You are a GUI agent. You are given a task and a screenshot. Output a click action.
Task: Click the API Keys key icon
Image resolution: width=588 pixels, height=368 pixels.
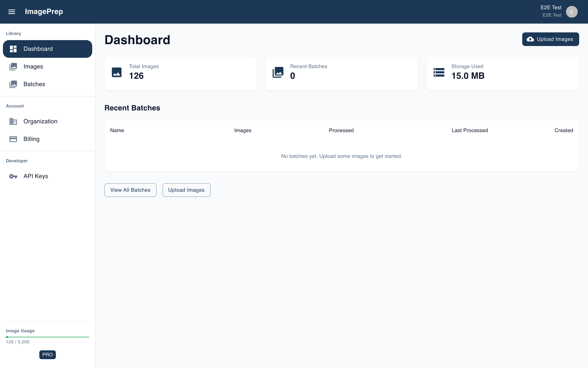point(13,176)
